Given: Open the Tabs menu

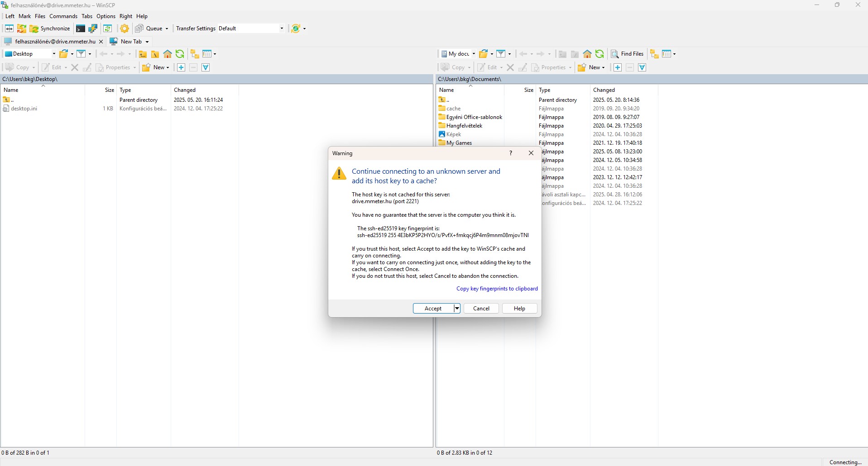Looking at the screenshot, I should pyautogui.click(x=87, y=16).
